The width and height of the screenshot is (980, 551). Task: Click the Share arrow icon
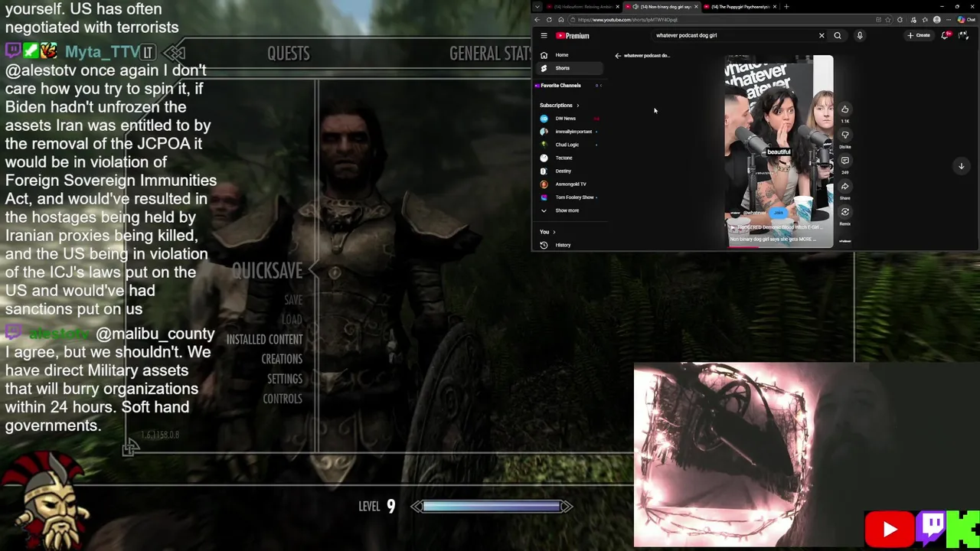(x=845, y=186)
